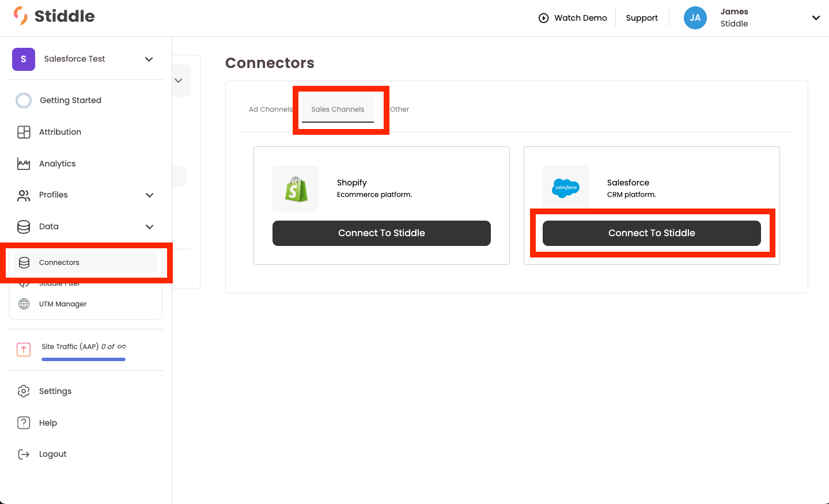Click the Watch Demo link

[x=573, y=18]
